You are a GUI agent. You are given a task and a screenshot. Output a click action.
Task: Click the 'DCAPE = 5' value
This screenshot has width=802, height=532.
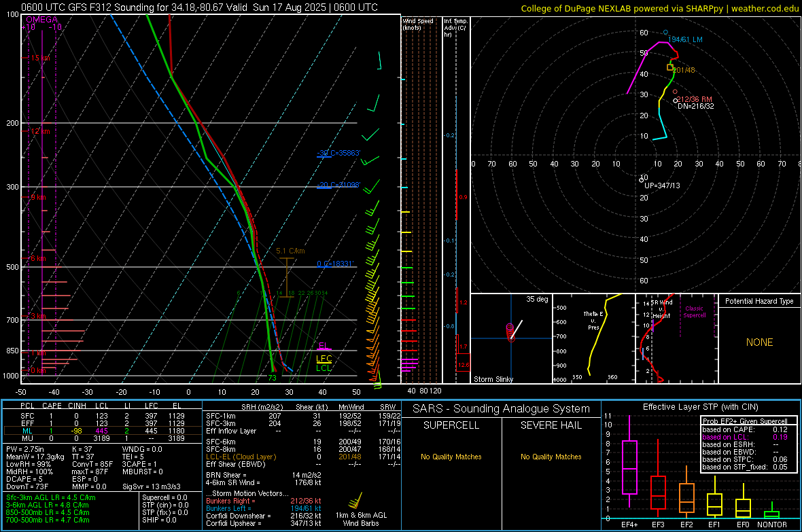click(x=24, y=479)
